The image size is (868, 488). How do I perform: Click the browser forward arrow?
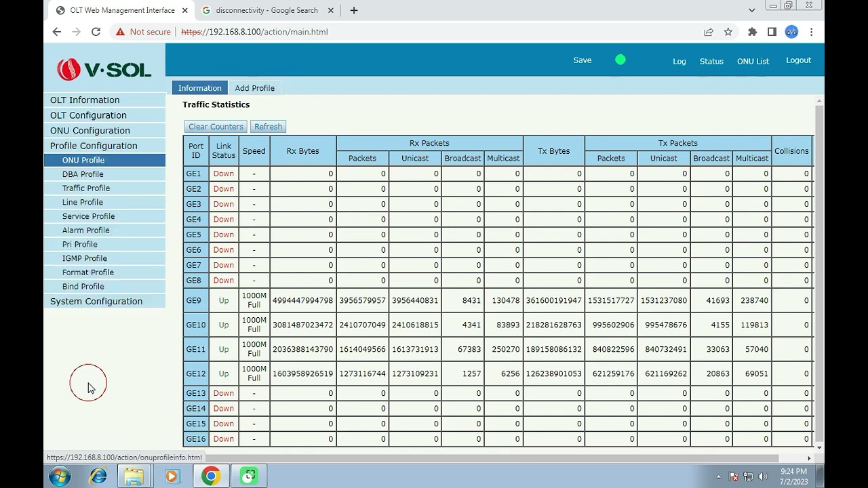(76, 32)
